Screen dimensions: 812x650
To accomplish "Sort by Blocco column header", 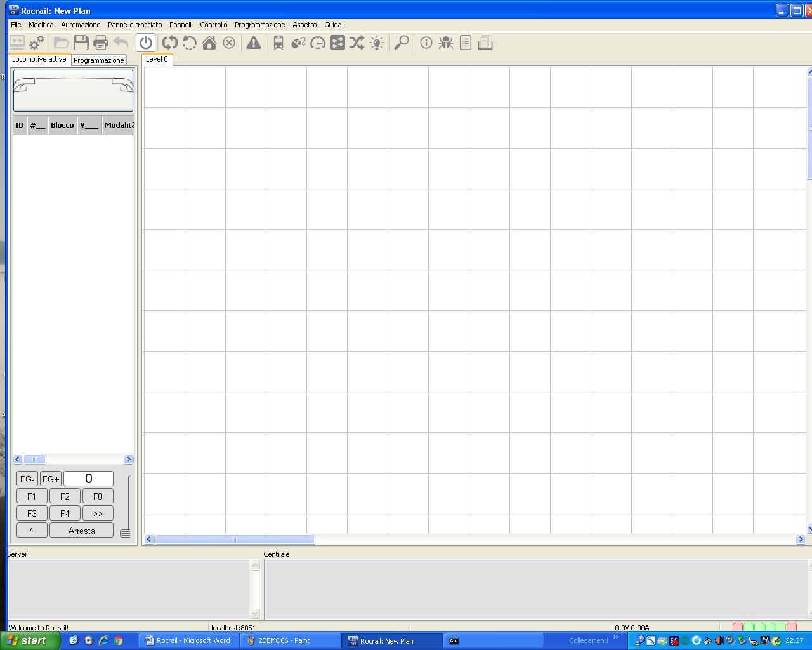I will (x=62, y=125).
